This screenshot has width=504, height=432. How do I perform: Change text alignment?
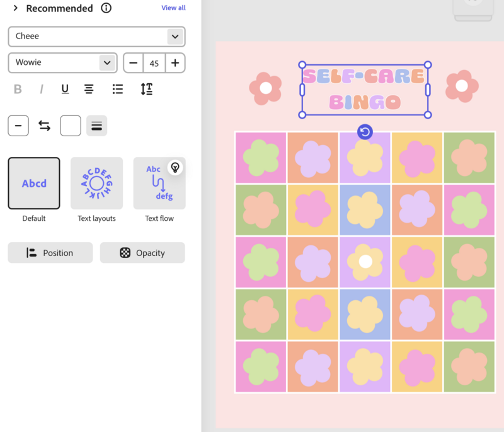click(89, 89)
